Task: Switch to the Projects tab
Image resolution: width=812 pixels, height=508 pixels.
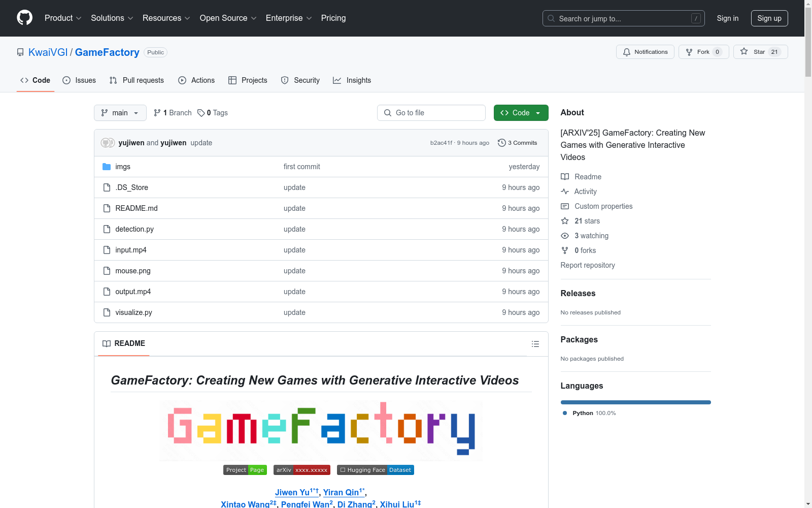Action: 248,80
